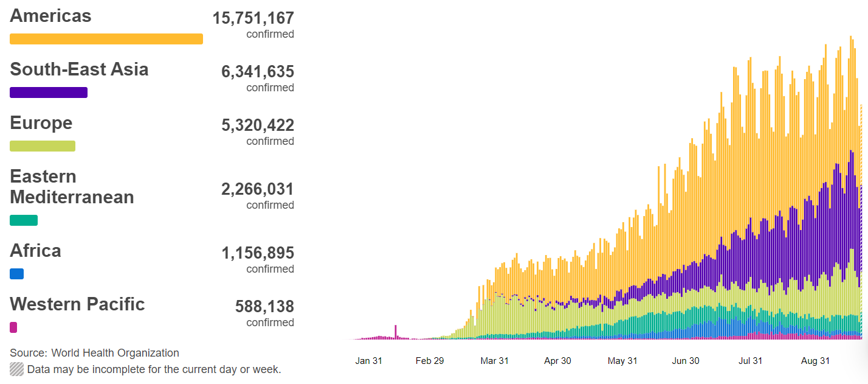Click the 15,751,167 confirmed count
This screenshot has width=868, height=384.
point(253,18)
